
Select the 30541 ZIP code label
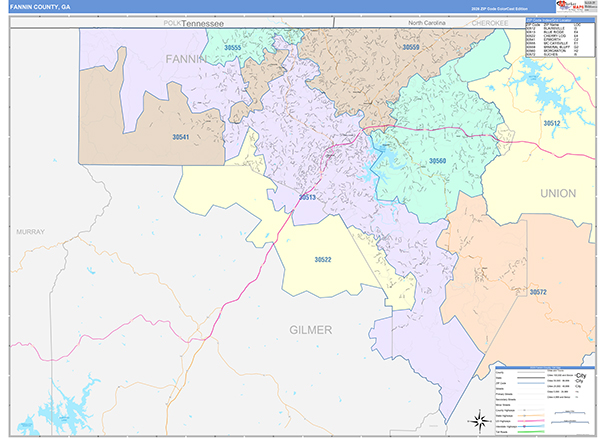181,137
